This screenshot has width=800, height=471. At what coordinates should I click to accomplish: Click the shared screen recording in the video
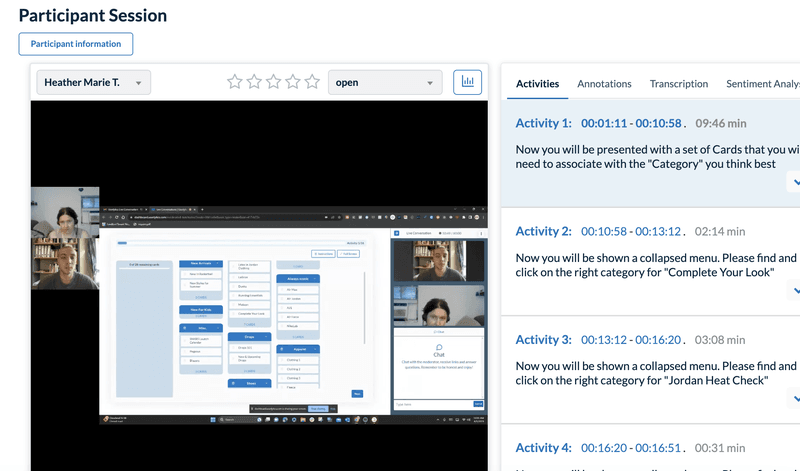point(293,315)
